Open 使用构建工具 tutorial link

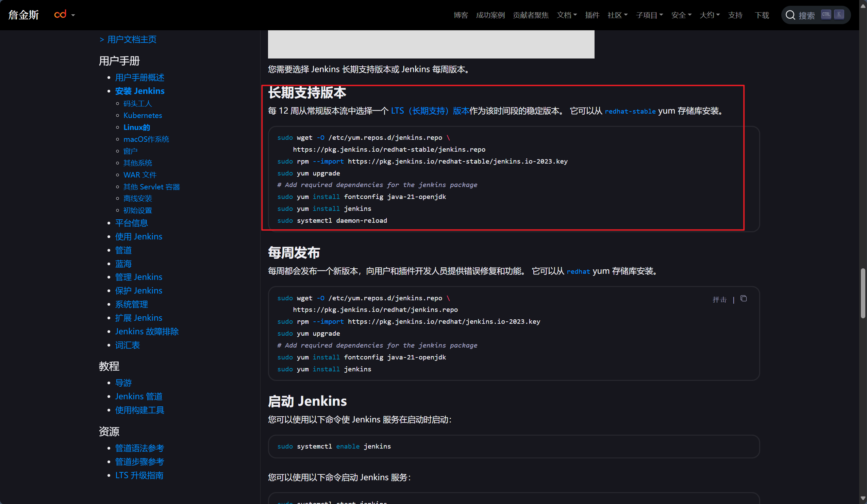139,410
